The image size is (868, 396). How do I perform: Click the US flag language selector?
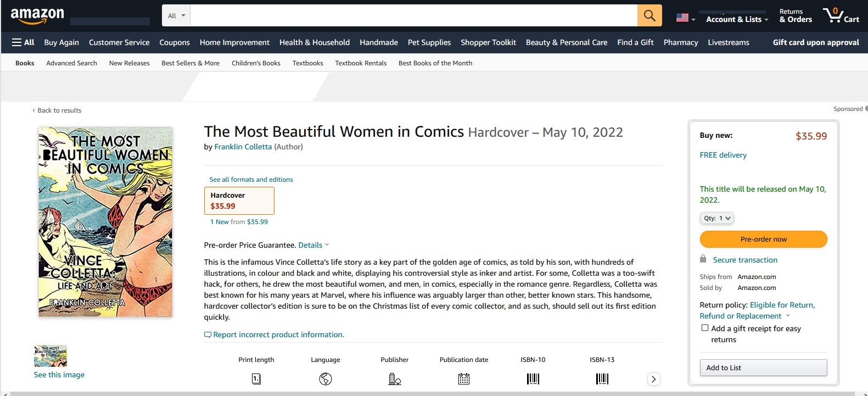coord(686,18)
